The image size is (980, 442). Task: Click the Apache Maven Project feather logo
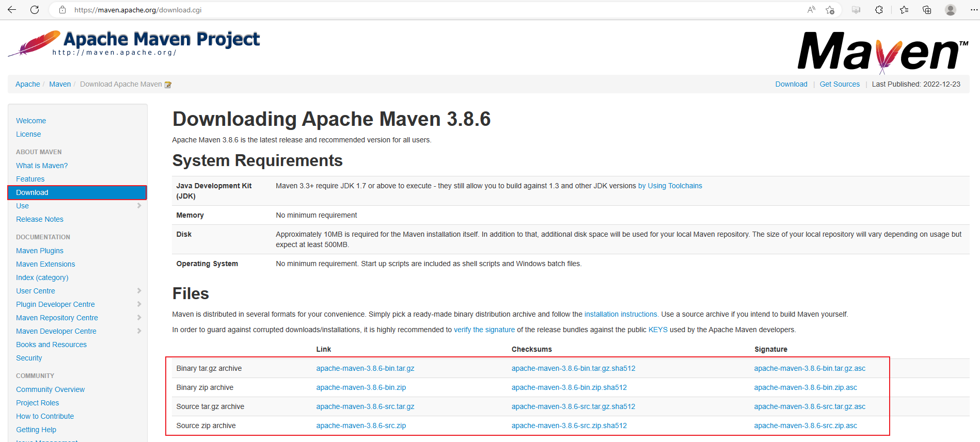[134, 43]
